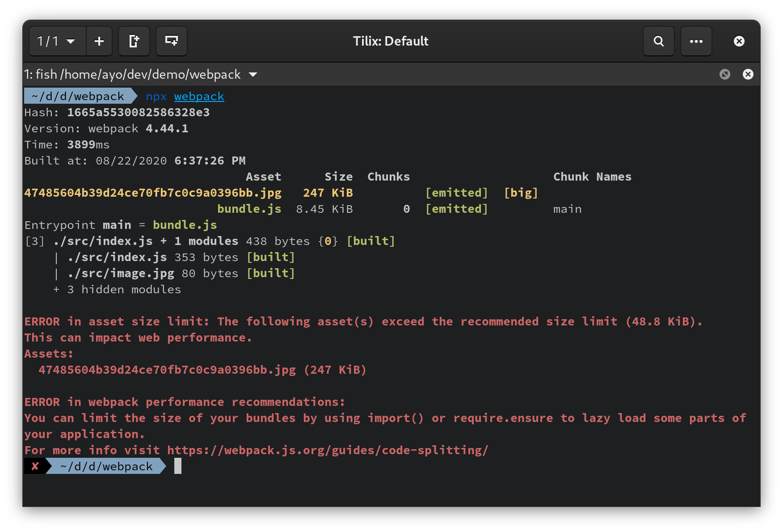
Task: Click the 'Asset' column header
Action: pyautogui.click(x=264, y=177)
